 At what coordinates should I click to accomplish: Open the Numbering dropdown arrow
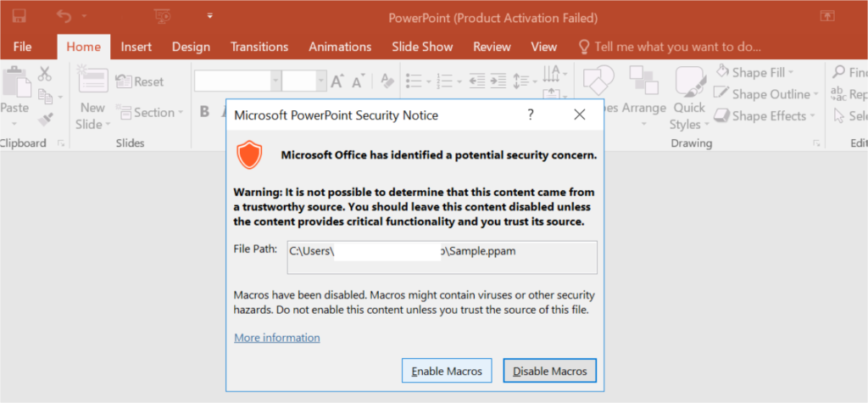[x=459, y=81]
